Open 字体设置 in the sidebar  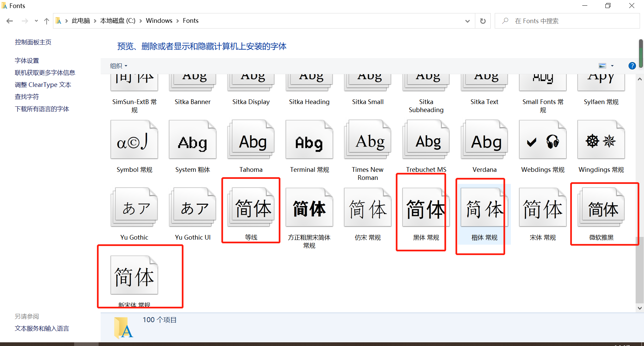coord(27,61)
